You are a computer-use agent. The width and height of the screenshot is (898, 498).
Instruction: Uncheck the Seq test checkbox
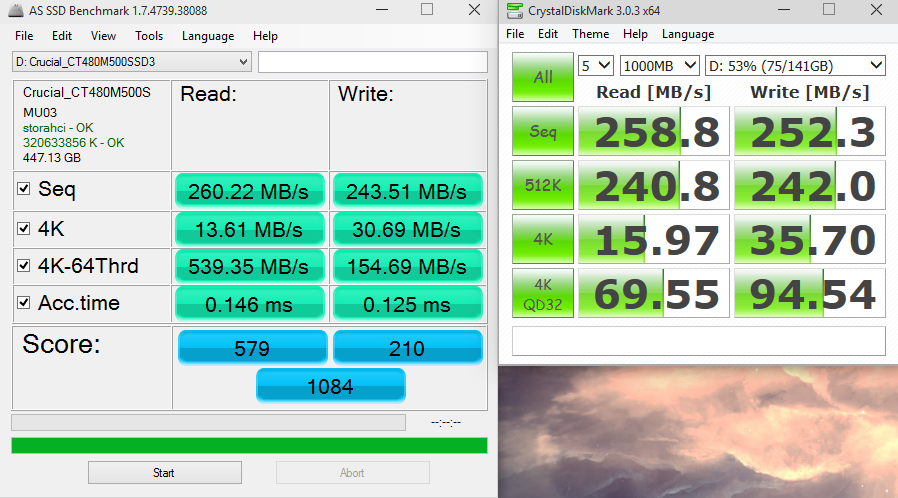tap(24, 190)
